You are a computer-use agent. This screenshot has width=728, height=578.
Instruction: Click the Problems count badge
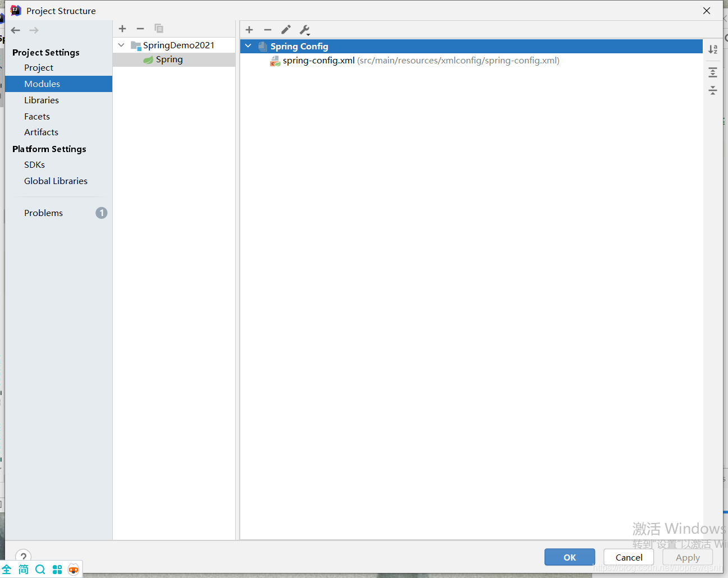click(101, 213)
